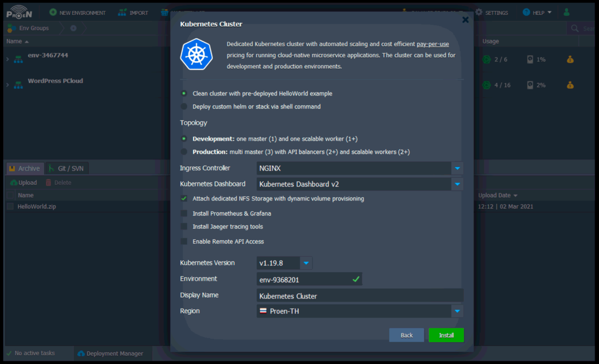Screen dimensions: 599x364
Task: Click Delete button in archive
Action: [x=58, y=183]
